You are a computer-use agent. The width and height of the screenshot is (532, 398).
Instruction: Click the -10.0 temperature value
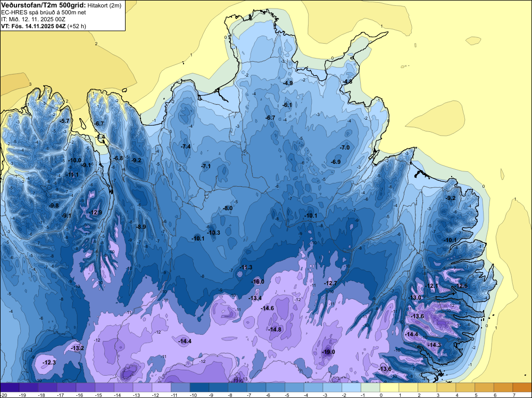[74, 160]
